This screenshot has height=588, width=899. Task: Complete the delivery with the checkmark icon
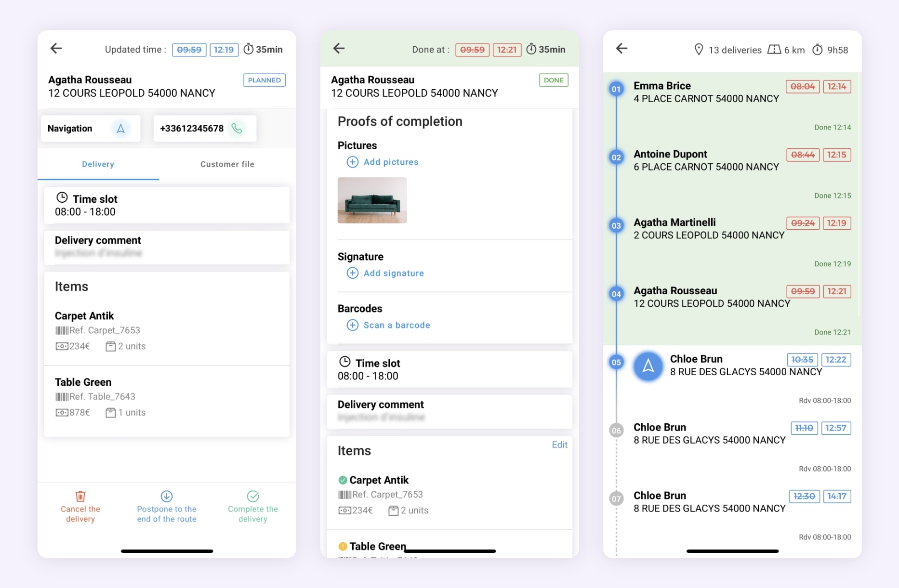[x=252, y=497]
